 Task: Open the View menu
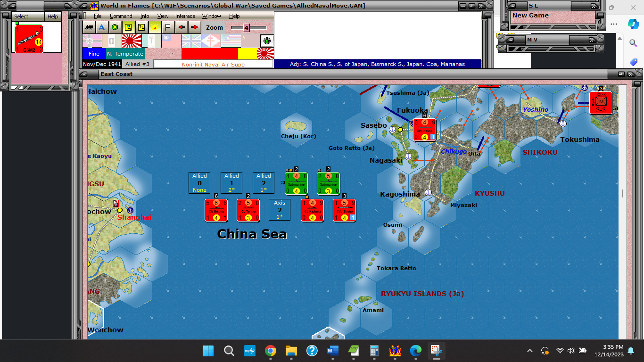tap(163, 16)
